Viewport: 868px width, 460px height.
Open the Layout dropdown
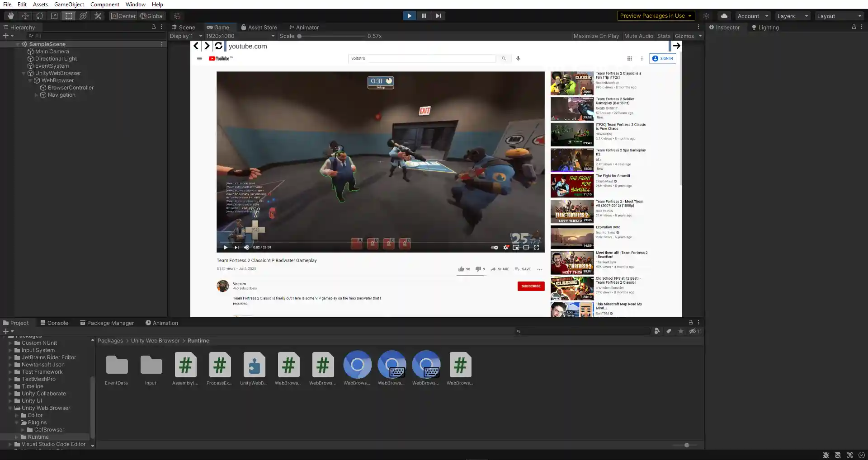point(839,16)
